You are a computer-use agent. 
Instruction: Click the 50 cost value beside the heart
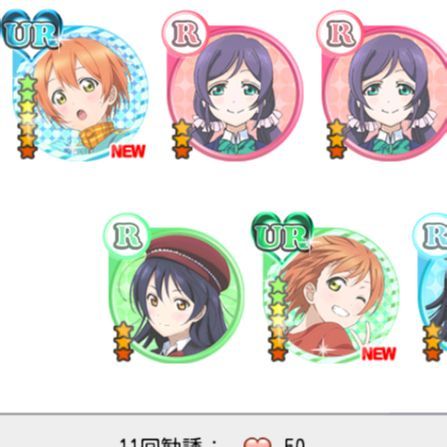coord(295,442)
